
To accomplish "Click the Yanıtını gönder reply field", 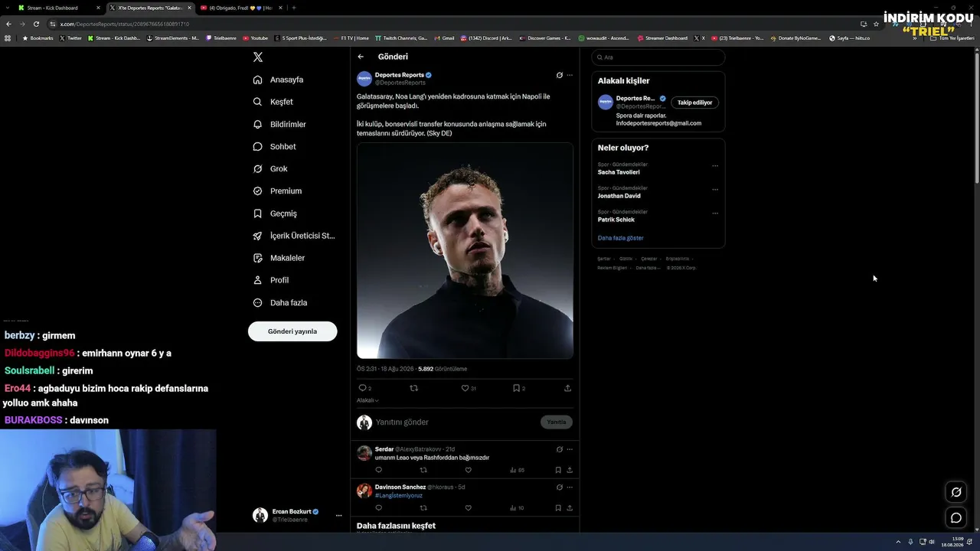I will click(x=456, y=422).
